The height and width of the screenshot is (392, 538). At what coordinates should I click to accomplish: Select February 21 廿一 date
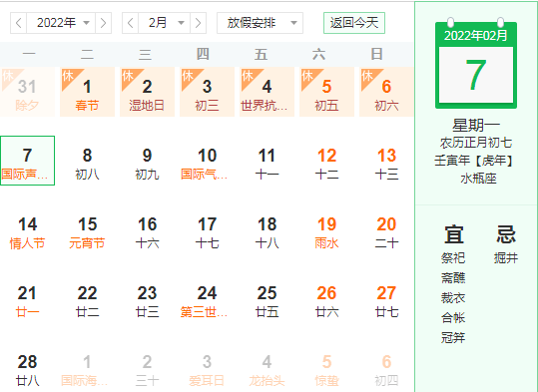(28, 298)
